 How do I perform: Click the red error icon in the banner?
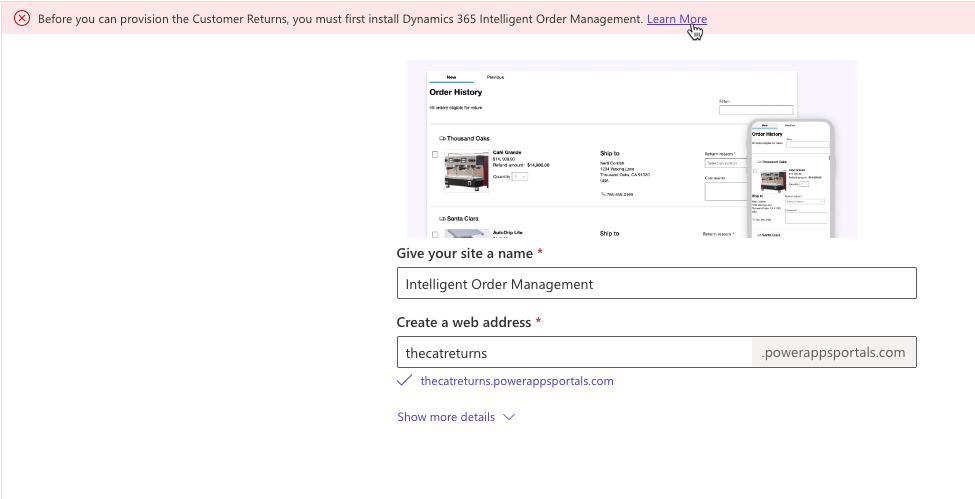pyautogui.click(x=22, y=19)
